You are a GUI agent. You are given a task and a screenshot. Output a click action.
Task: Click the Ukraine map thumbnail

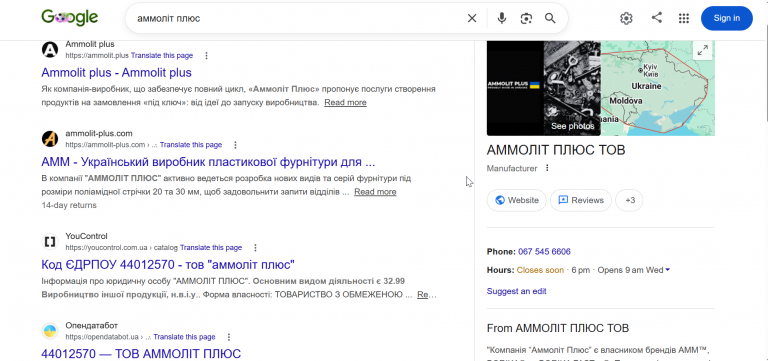click(x=658, y=88)
